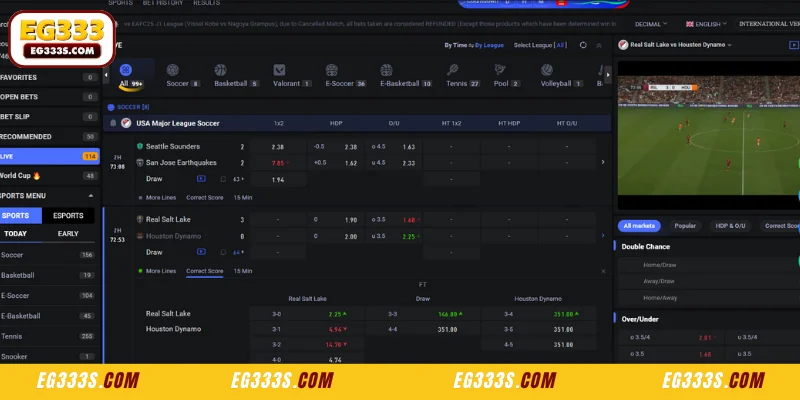800x400 pixels.
Task: Click the bell icon beside USA Major League Soccer
Action: point(113,123)
